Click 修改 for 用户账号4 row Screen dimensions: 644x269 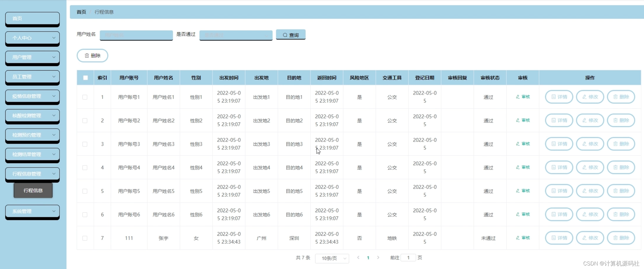point(590,167)
